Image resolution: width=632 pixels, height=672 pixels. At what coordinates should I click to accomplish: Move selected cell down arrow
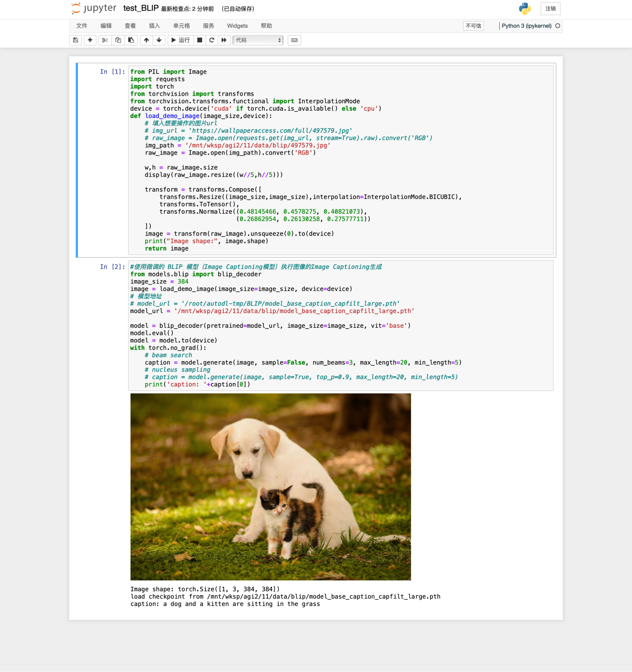[159, 40]
